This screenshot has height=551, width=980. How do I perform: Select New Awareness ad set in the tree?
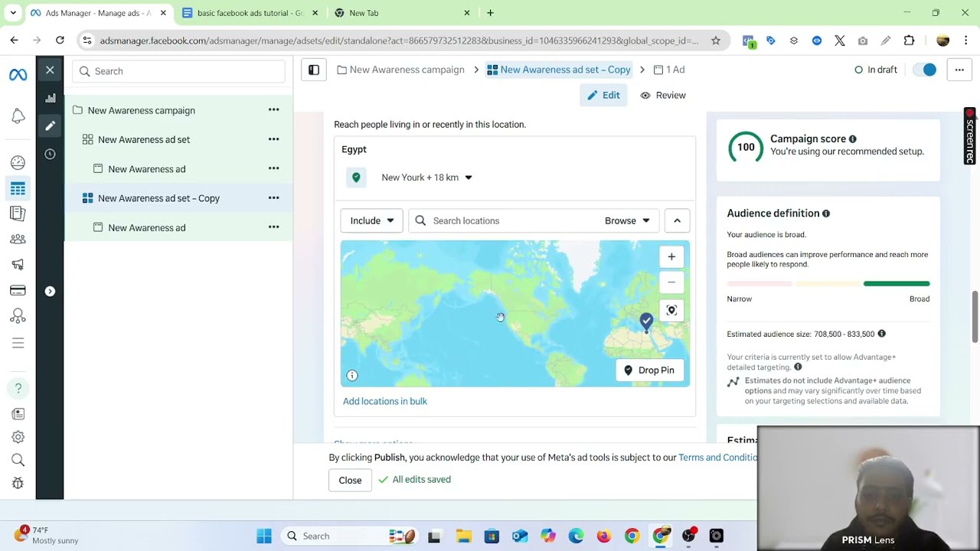click(144, 139)
